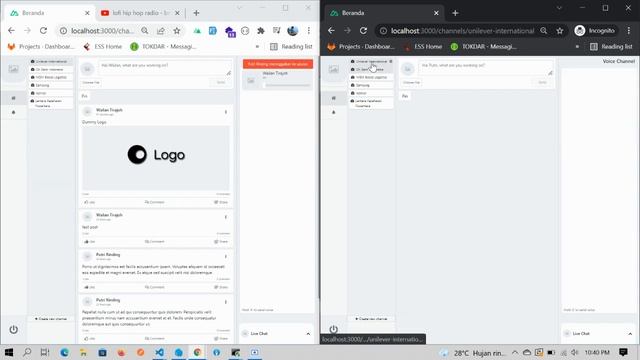640x360 pixels.
Task: Click the workspace image placeholder in Incognito window
Action: point(333,69)
